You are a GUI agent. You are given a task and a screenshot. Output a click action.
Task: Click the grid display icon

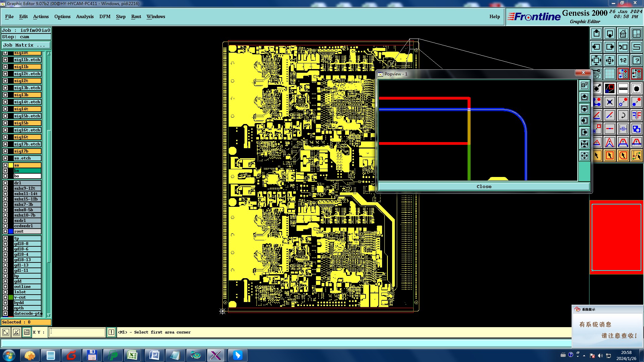609,74
